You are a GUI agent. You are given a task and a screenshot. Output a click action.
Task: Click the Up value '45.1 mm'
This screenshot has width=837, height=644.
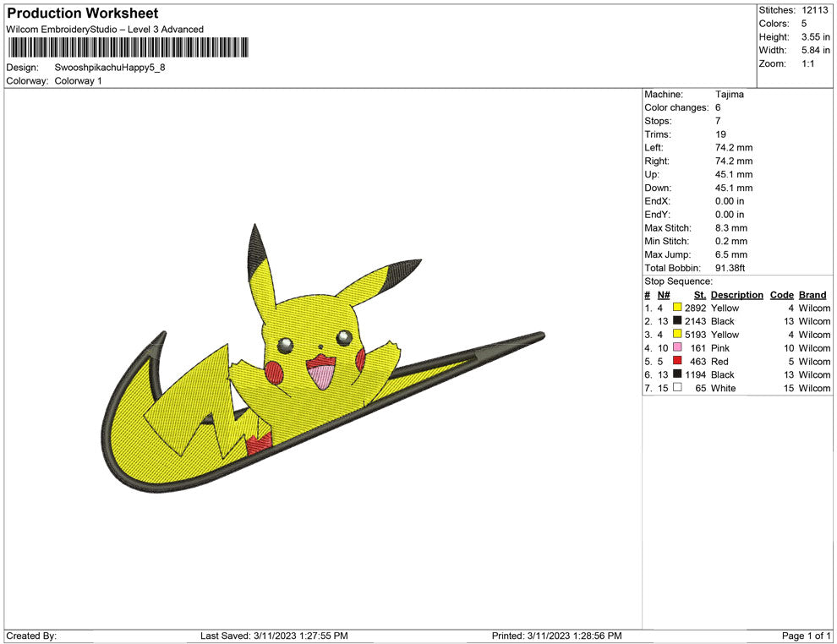(734, 174)
